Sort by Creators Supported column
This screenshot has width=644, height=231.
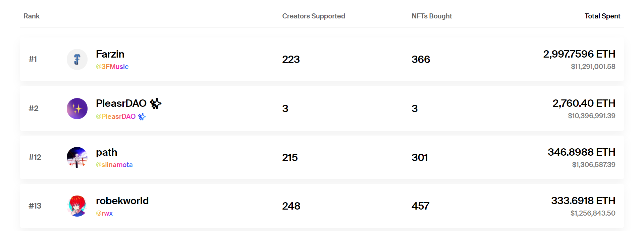(x=313, y=16)
